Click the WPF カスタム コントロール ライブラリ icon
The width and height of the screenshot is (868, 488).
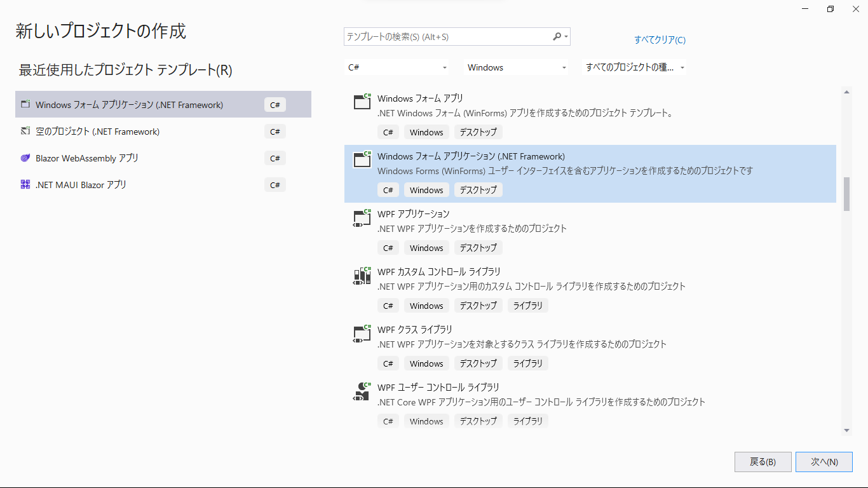click(362, 275)
